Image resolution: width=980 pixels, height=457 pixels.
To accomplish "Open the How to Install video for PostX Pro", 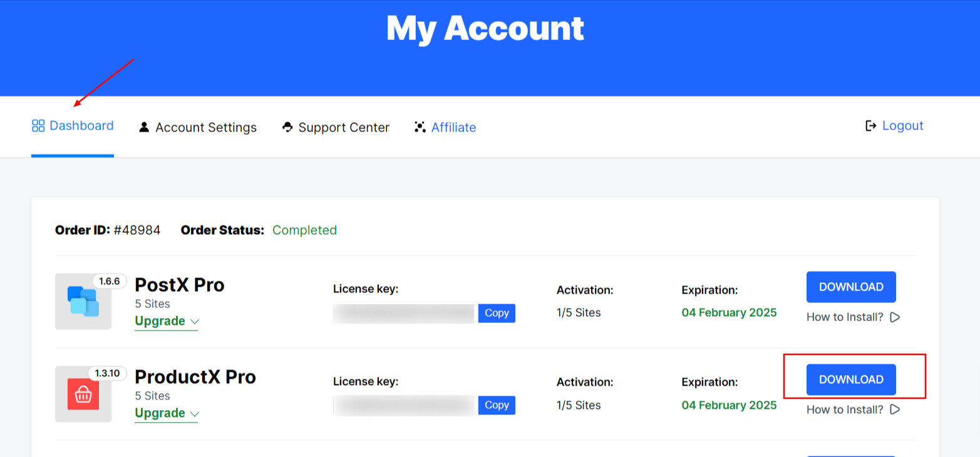I will [x=895, y=317].
